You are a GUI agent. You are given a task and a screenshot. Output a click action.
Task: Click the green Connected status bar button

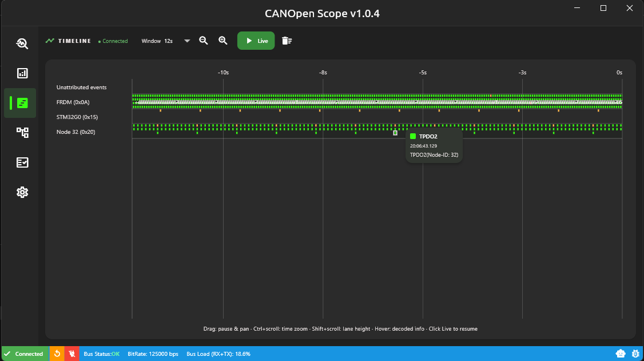[25, 354]
